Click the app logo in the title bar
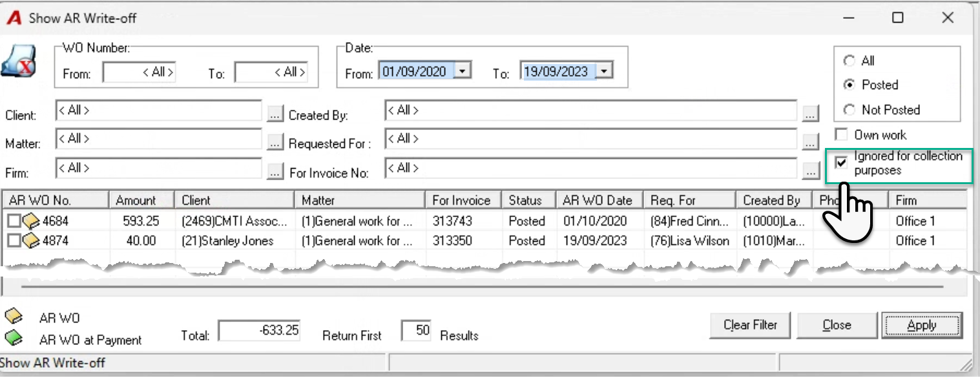This screenshot has height=378, width=980. click(x=13, y=17)
